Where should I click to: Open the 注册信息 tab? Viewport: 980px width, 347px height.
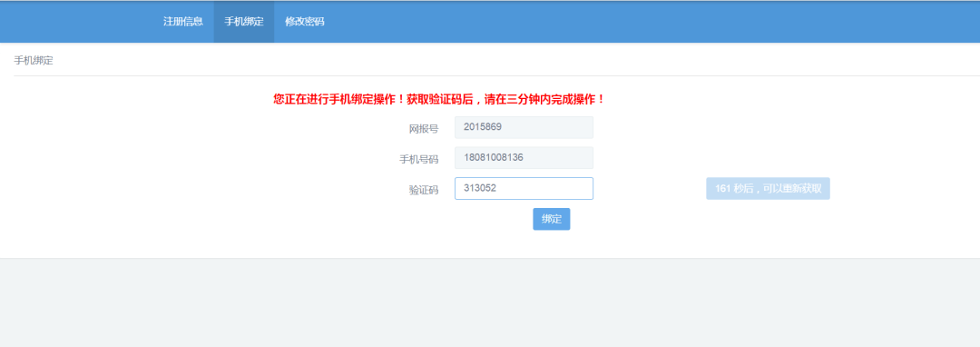tap(183, 21)
